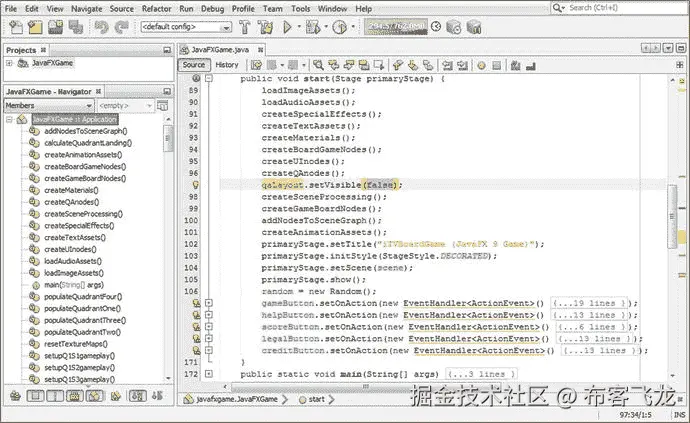Toggle Fully Qualified Names in Navigator
Viewport: 690px width, 423px height.
coord(115,396)
